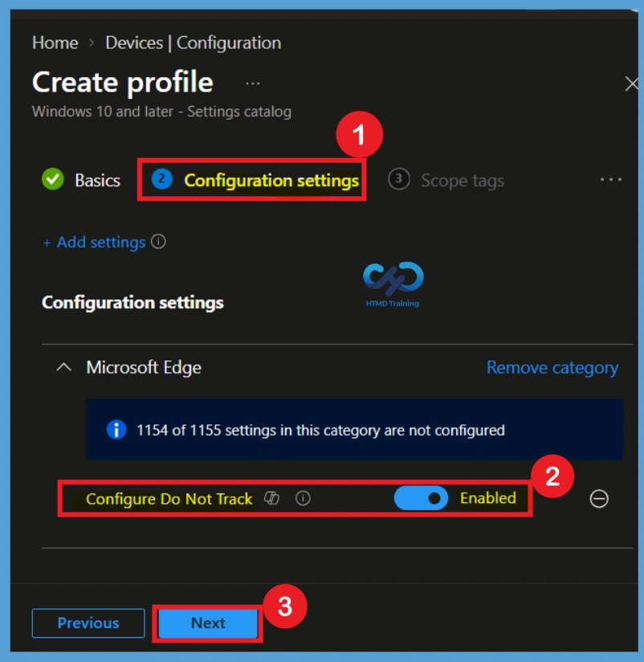Screen dimensions: 644x662
Task: Click the blue info icon in the banner
Action: click(116, 430)
